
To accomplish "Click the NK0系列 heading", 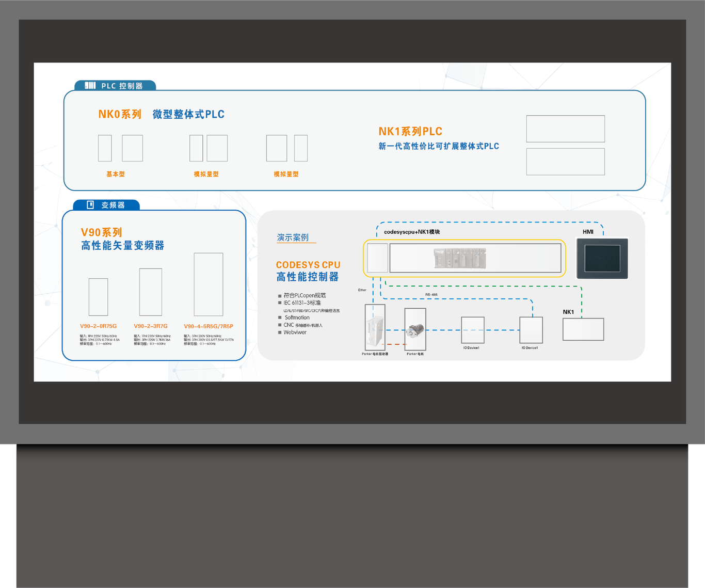I will click(120, 114).
